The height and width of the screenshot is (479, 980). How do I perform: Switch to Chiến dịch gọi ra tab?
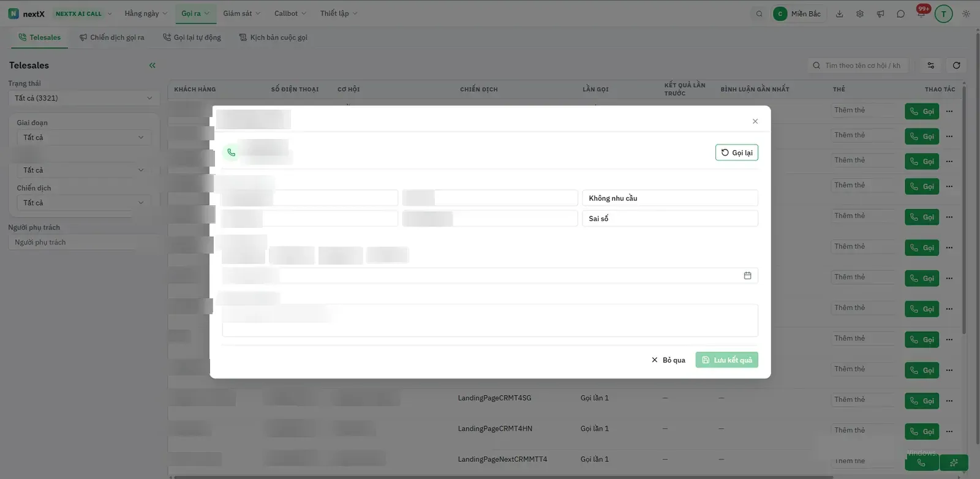click(112, 37)
